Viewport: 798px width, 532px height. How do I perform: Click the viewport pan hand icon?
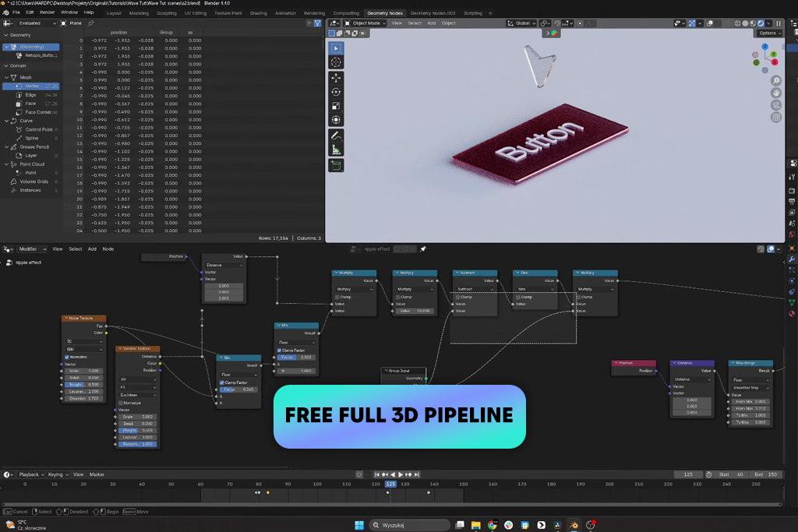pyautogui.click(x=775, y=93)
